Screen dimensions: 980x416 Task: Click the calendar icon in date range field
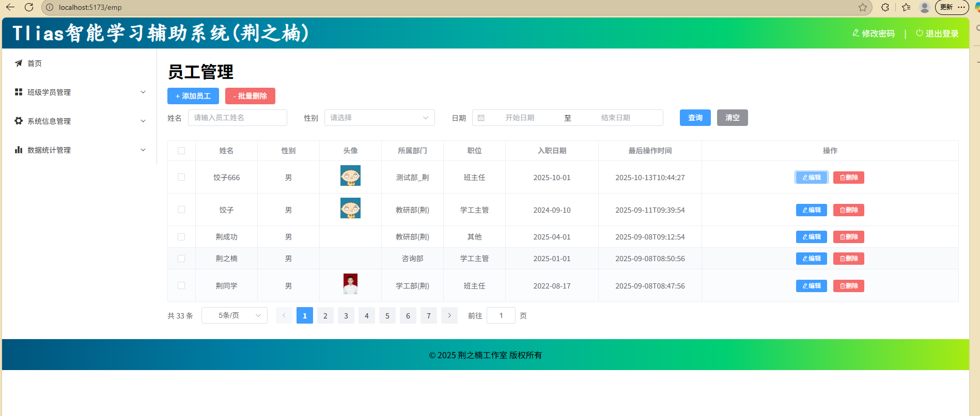tap(481, 118)
